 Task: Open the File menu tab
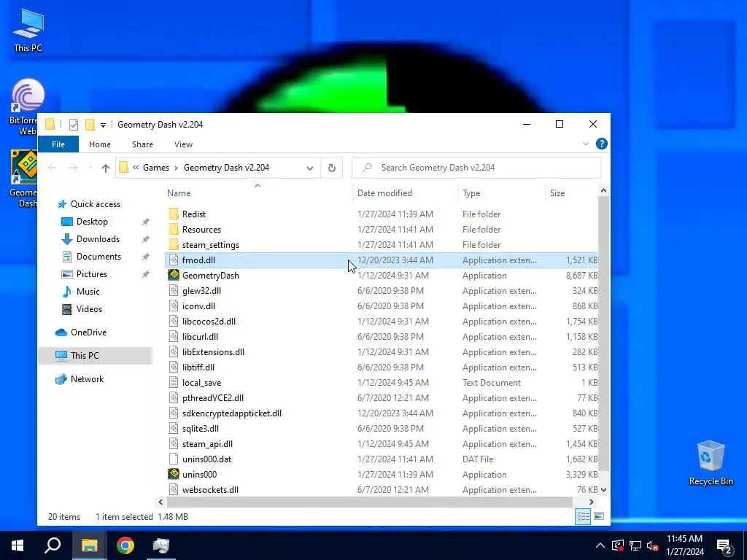58,144
